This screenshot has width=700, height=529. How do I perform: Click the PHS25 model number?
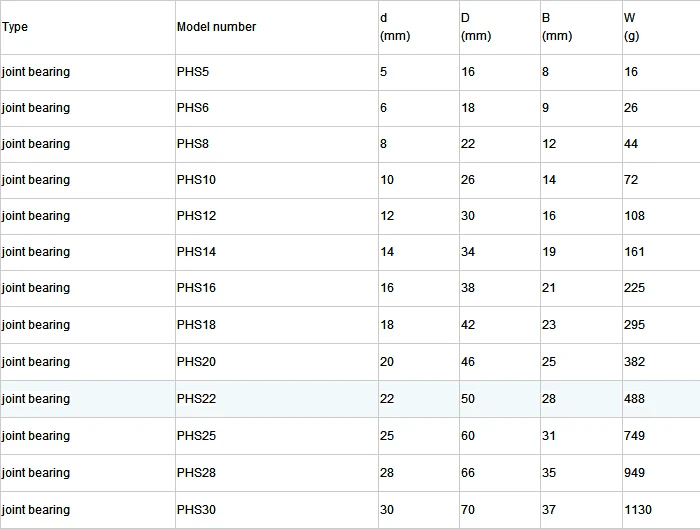[x=196, y=436]
